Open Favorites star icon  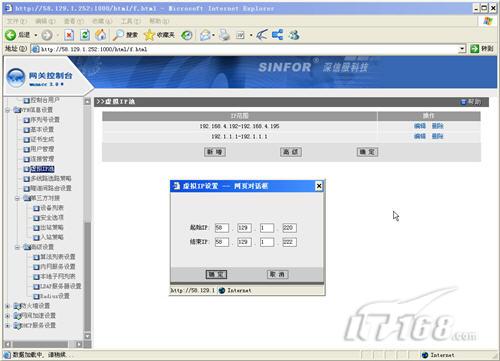click(x=149, y=35)
